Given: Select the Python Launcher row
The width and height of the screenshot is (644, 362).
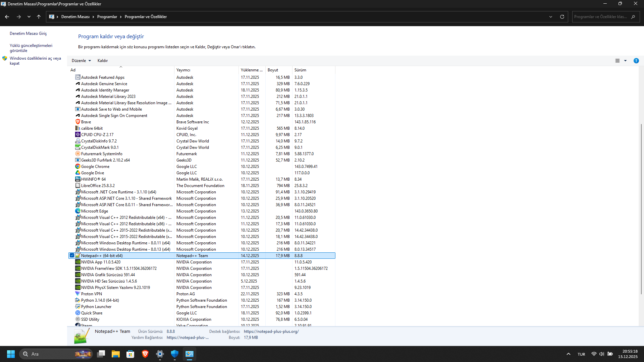Looking at the screenshot, I should coord(202,307).
